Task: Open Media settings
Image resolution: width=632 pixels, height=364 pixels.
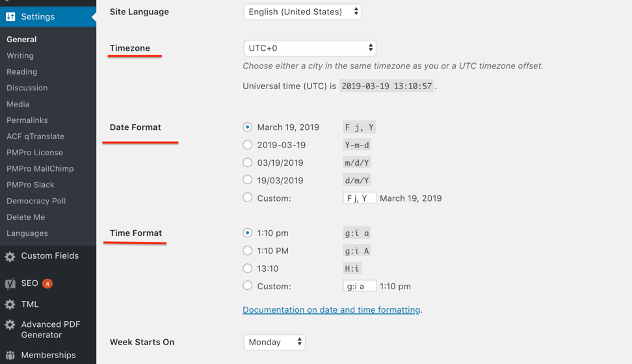Action: [18, 104]
